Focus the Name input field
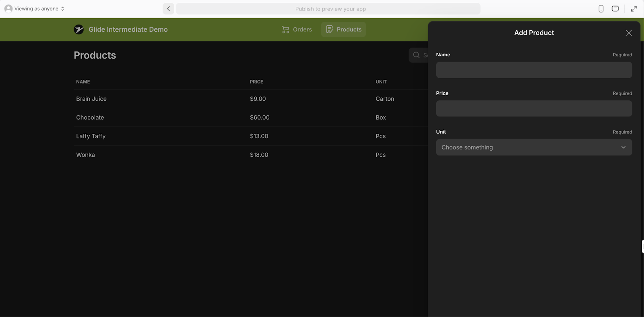This screenshot has height=317, width=644. click(x=534, y=70)
